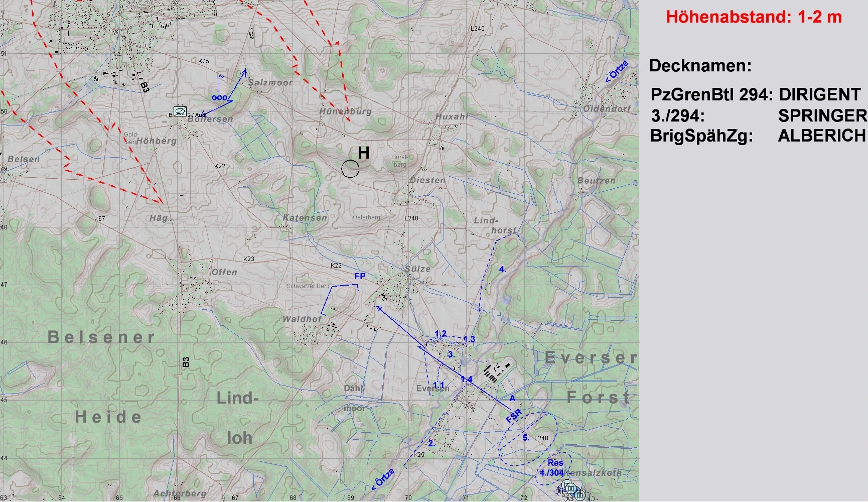Click the DIRIGENT code name
Viewport: 868px width, 502px height.
point(819,94)
